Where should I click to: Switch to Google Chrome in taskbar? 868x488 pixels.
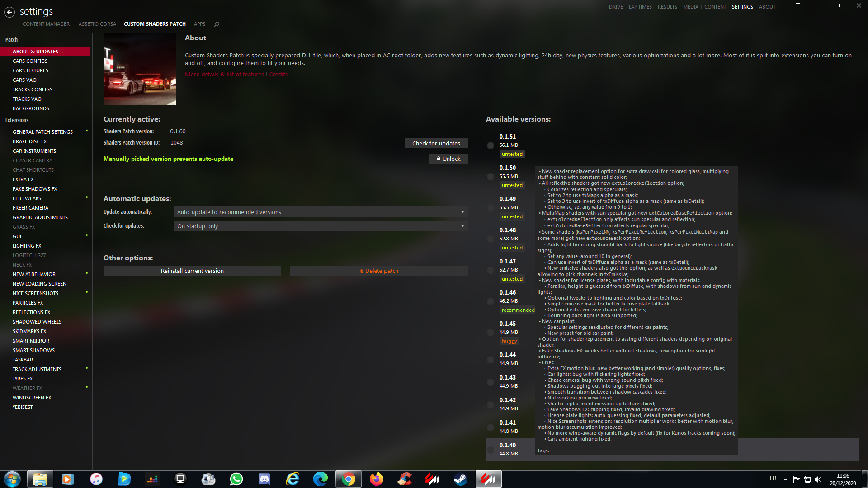coord(349,479)
